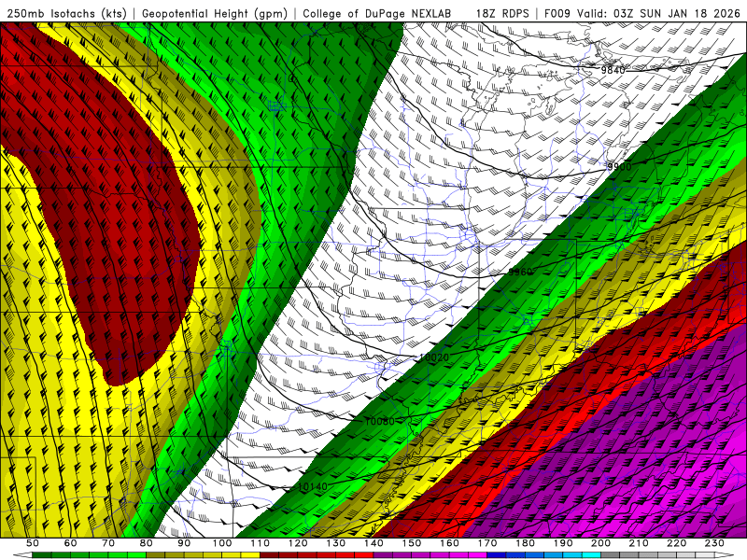Viewport: 747px width, 560px height.
Task: Click the 9840 height contour label
Action: click(613, 71)
